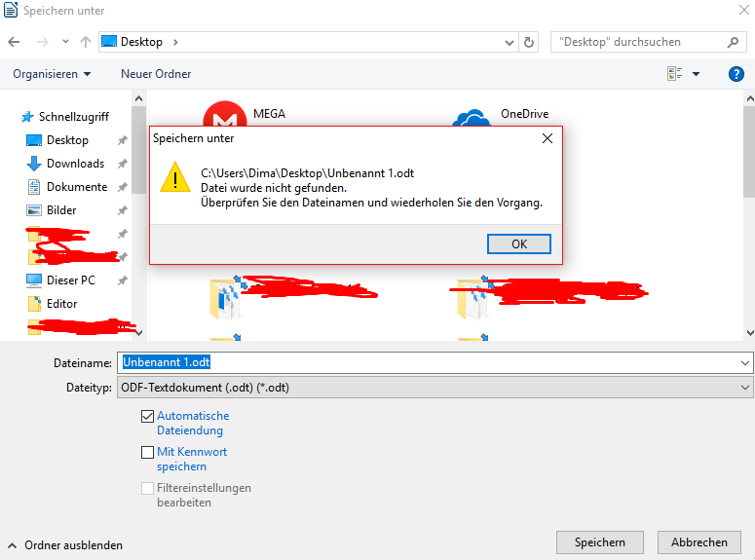This screenshot has height=560, width=755.
Task: Click the pin icon next to Dokumente
Action: tap(123, 187)
